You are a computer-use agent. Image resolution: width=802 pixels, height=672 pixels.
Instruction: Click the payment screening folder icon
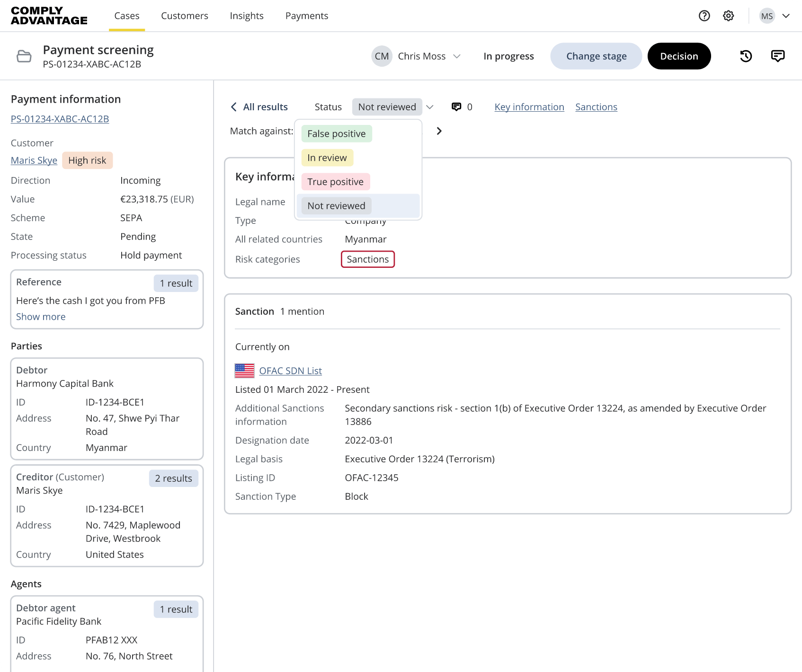click(x=24, y=56)
